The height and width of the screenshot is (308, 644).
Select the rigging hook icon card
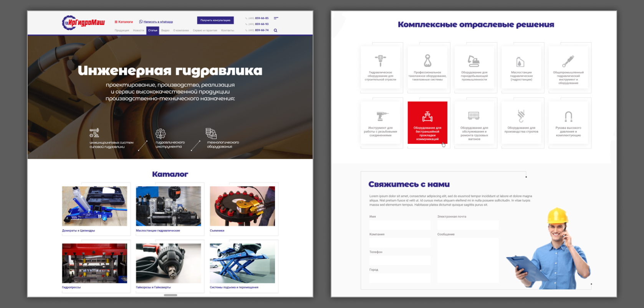coord(427,61)
